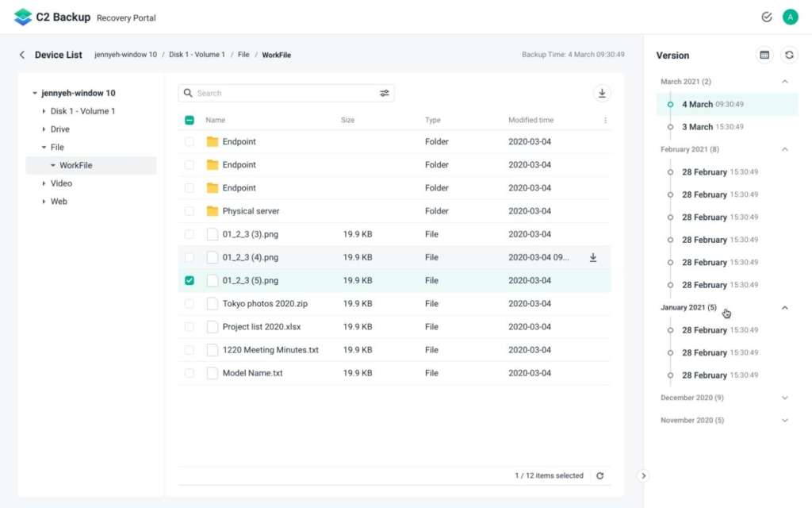Open the column options via three-dot icon
Screen dimensions: 812x508
pyautogui.click(x=605, y=120)
